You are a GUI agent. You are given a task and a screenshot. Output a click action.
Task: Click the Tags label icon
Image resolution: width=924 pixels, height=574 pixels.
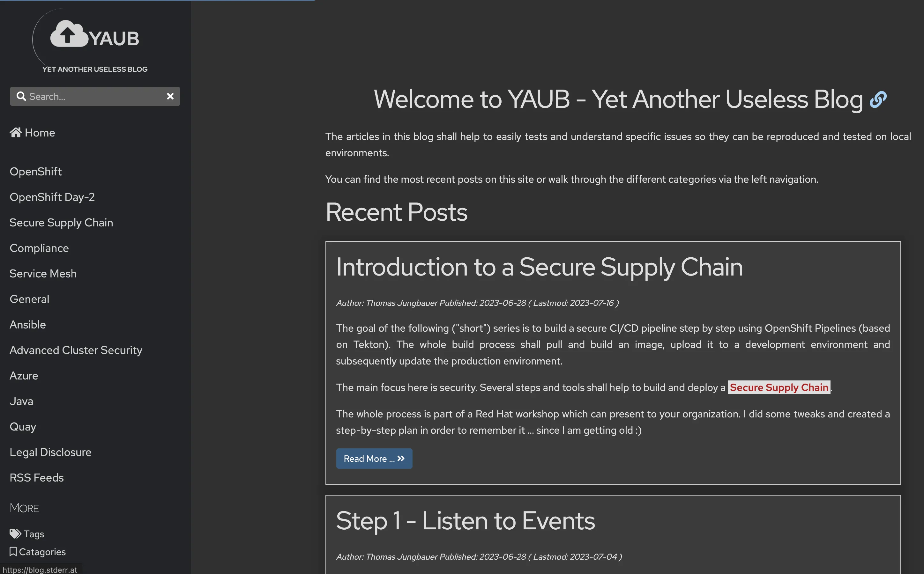pyautogui.click(x=15, y=534)
